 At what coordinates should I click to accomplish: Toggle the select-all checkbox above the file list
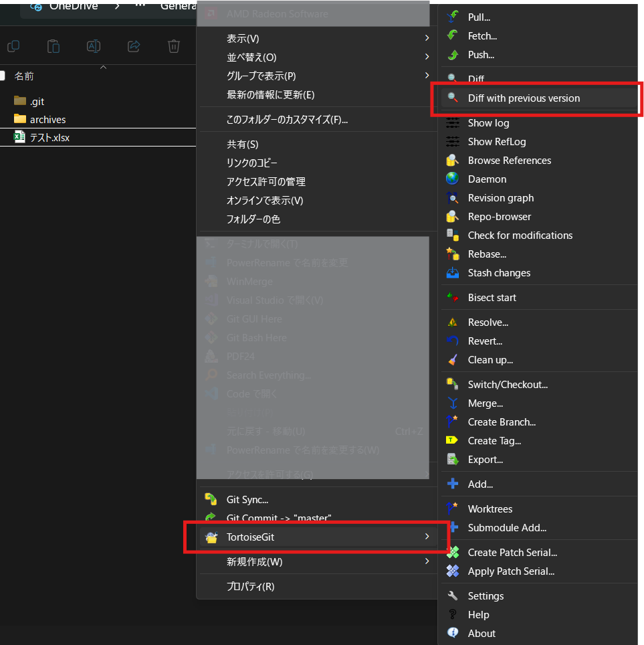coord(3,76)
